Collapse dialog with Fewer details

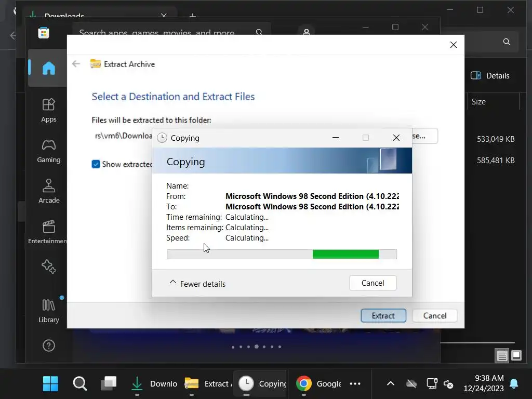(197, 284)
